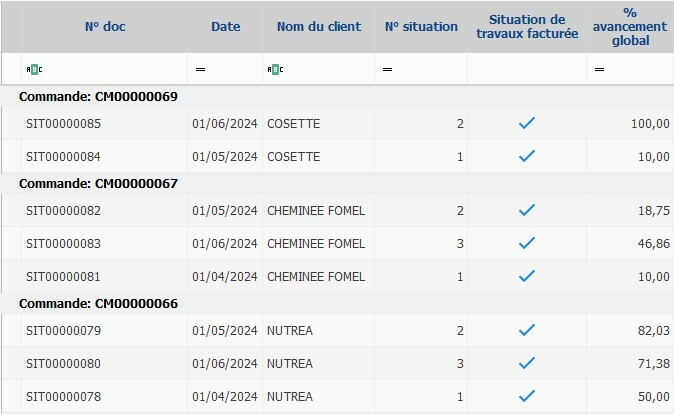Viewport: 674px width, 414px height.
Task: Click the contains-filter icon under N° doc
Action: (x=35, y=69)
